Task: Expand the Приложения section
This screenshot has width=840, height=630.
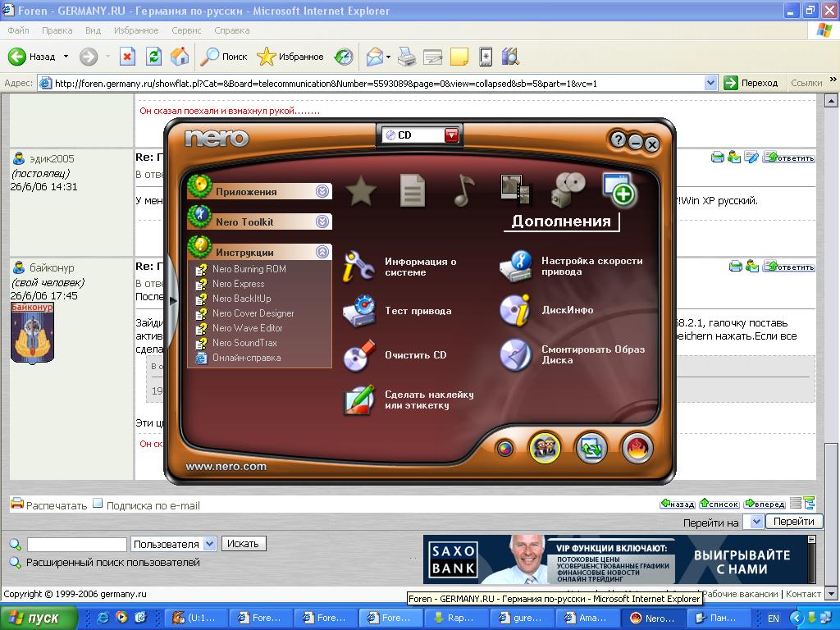Action: pyautogui.click(x=323, y=191)
